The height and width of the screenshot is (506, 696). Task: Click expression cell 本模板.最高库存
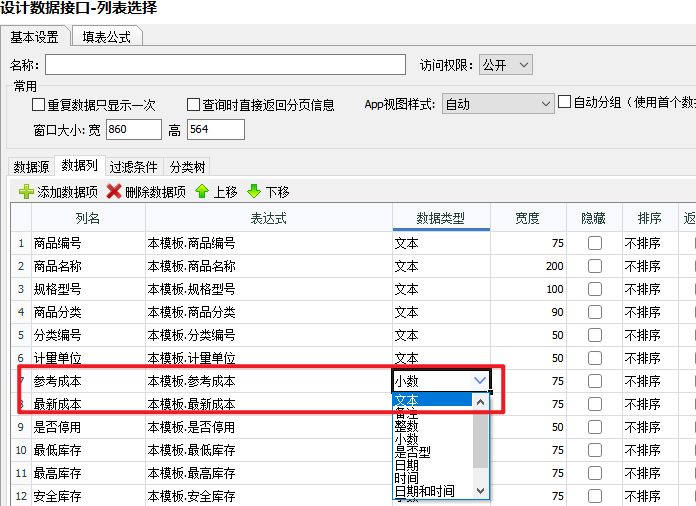tap(269, 473)
